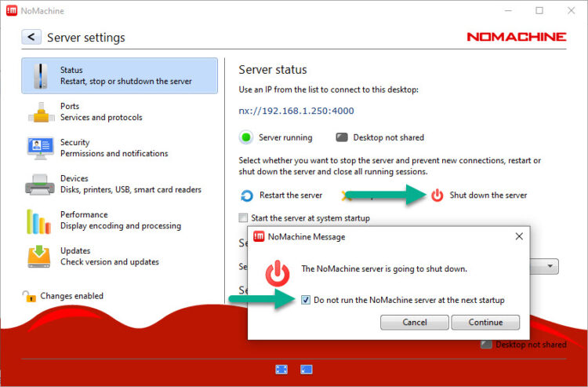Image resolution: width=588 pixels, height=387 pixels.
Task: Enable Start the server at system startup
Action: tap(244, 218)
